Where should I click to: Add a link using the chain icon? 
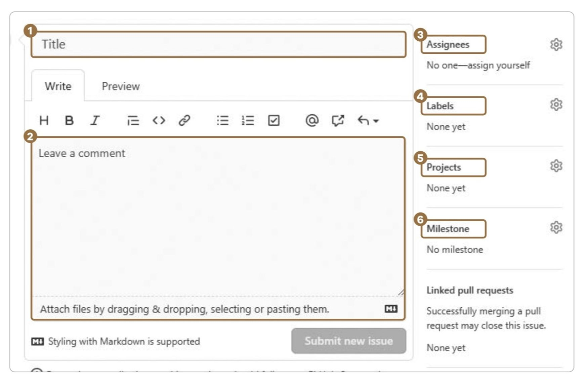tap(184, 120)
